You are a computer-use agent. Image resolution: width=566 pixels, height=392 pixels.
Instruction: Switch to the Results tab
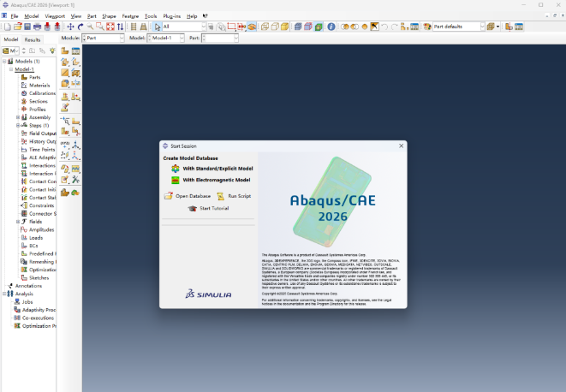pos(33,39)
